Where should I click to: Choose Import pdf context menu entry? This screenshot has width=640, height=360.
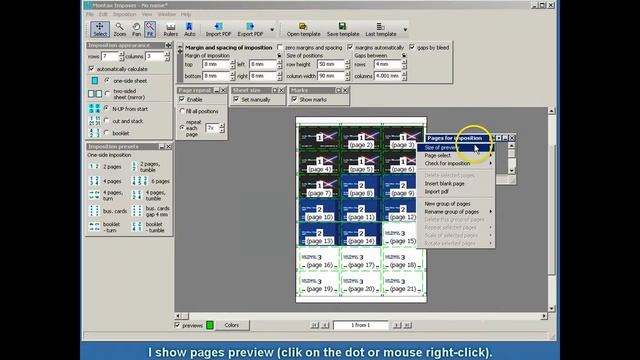(x=456, y=191)
